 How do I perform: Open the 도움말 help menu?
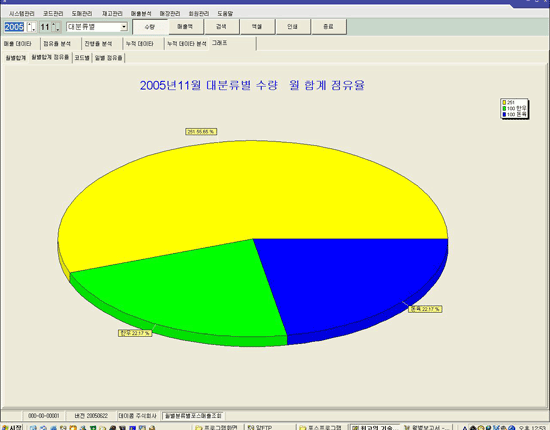click(225, 14)
